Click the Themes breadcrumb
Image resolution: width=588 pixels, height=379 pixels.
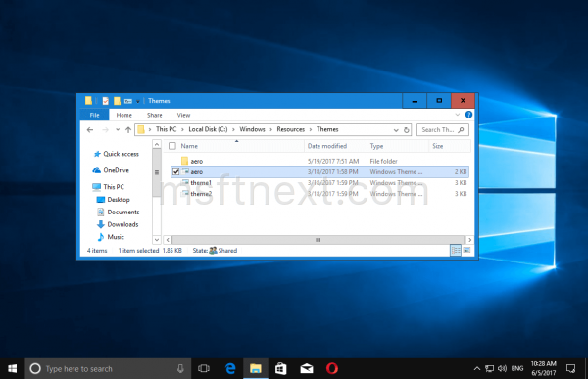[327, 129]
